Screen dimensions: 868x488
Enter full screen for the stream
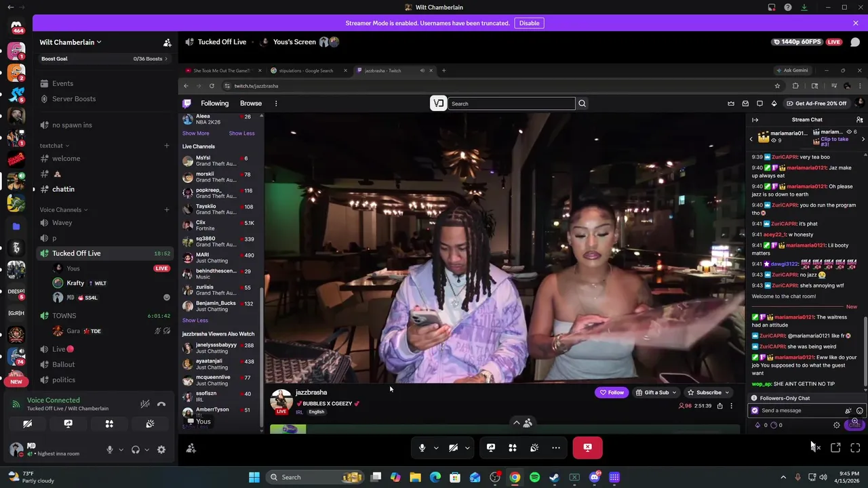coord(855,447)
